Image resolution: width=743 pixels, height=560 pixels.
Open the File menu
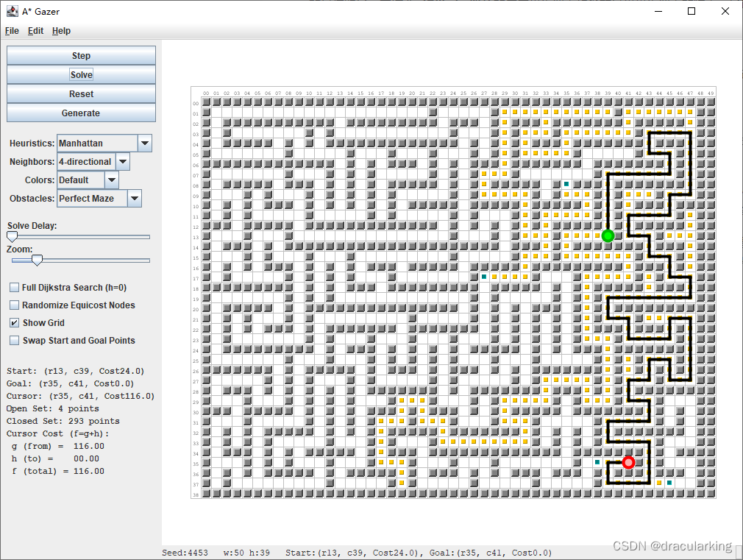[x=12, y=31]
